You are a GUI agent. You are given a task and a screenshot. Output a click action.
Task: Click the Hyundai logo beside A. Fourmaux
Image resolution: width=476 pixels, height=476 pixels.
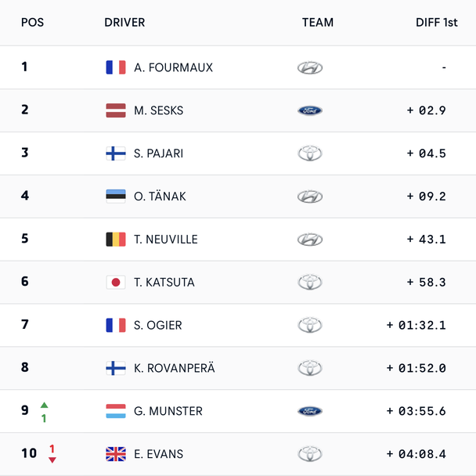click(310, 67)
